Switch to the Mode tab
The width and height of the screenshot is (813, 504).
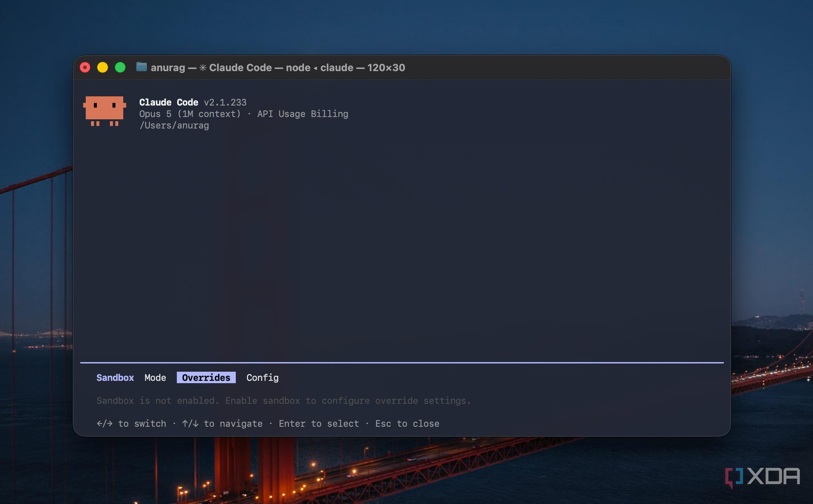155,378
